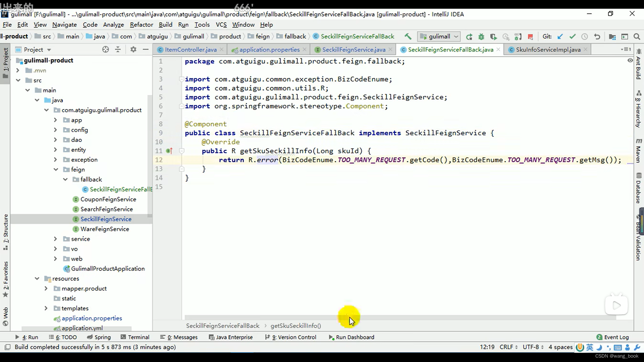Open the Refactor menu
644x362 pixels.
(141, 25)
